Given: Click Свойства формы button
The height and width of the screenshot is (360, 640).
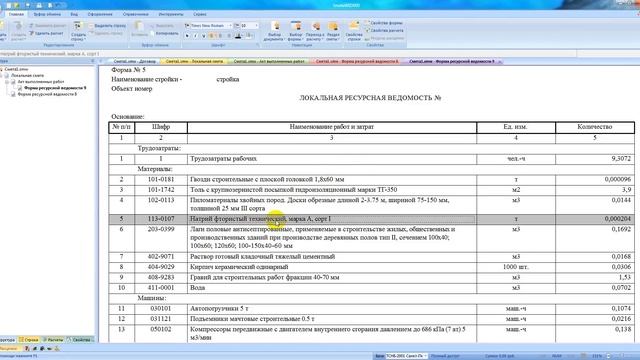Looking at the screenshot, I should click(x=384, y=23).
